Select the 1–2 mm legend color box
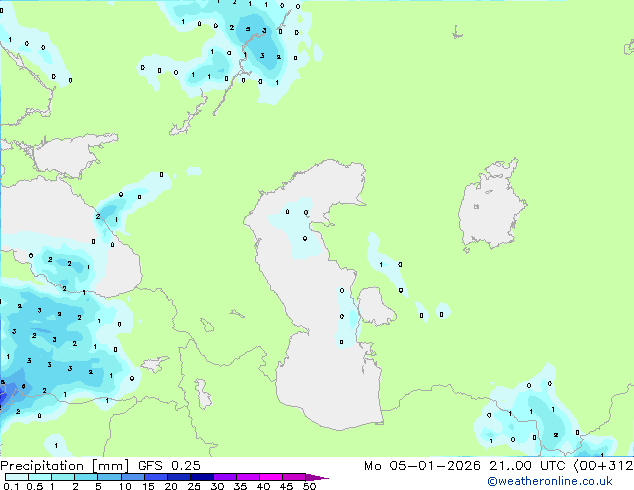 pyautogui.click(x=63, y=477)
